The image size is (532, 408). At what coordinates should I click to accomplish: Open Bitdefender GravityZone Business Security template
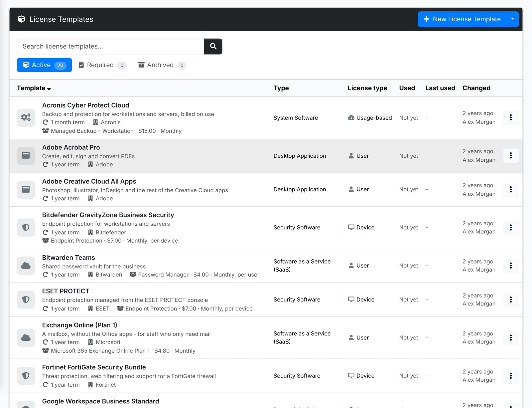pyautogui.click(x=108, y=215)
